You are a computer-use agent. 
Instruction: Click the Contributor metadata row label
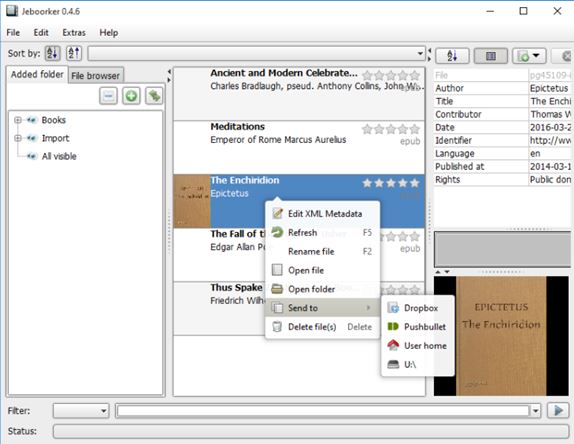click(x=458, y=114)
